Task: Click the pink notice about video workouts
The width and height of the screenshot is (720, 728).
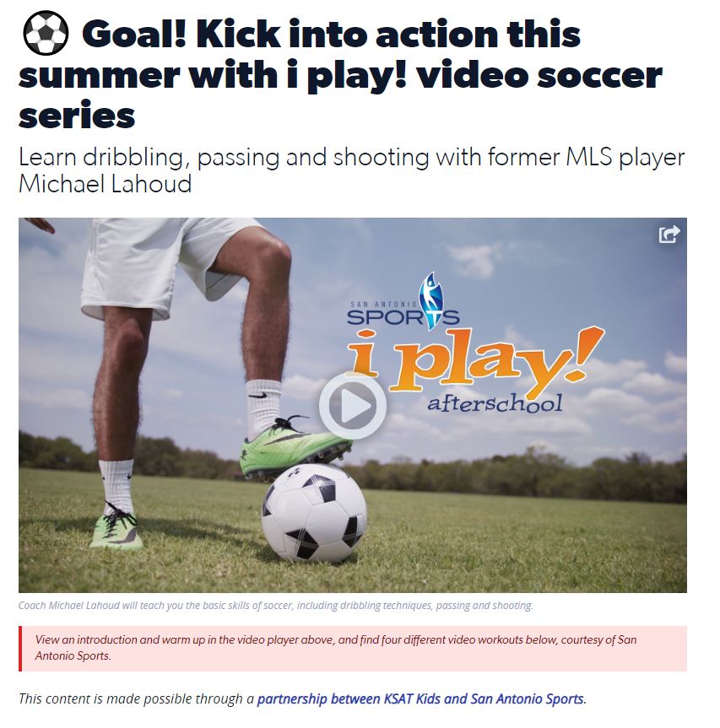Action: point(353,648)
